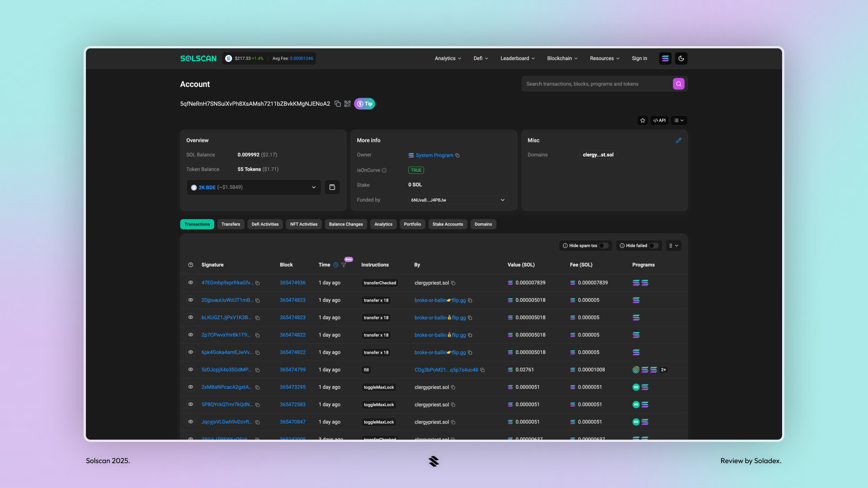Open block 365474936 link

pyautogui.click(x=292, y=282)
